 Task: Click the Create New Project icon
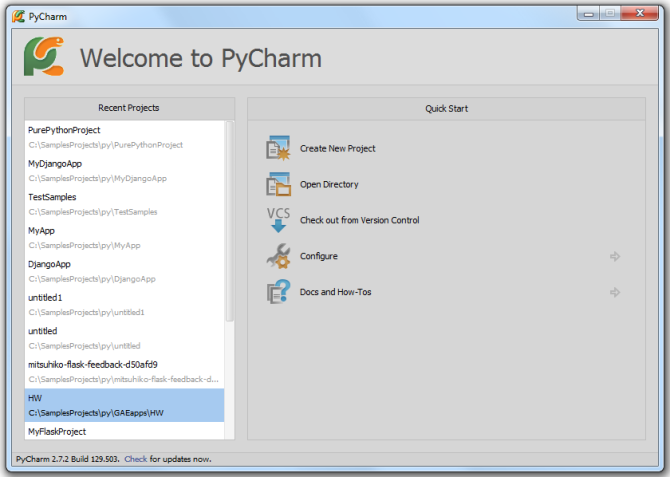[278, 148]
